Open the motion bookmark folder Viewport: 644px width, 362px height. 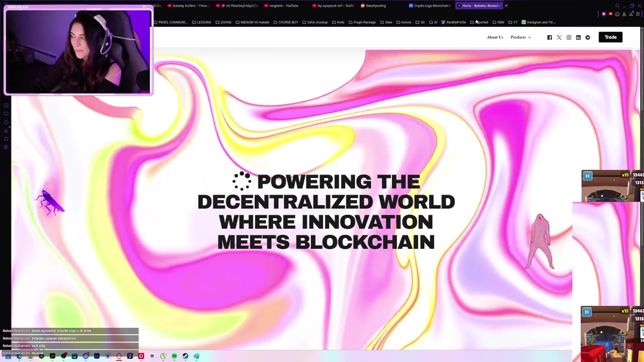click(x=404, y=22)
